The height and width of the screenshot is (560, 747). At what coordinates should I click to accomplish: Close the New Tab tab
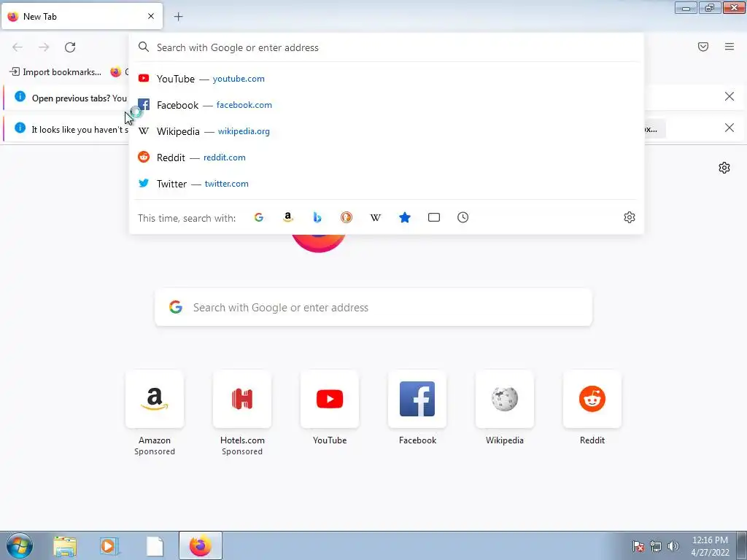pos(151,16)
